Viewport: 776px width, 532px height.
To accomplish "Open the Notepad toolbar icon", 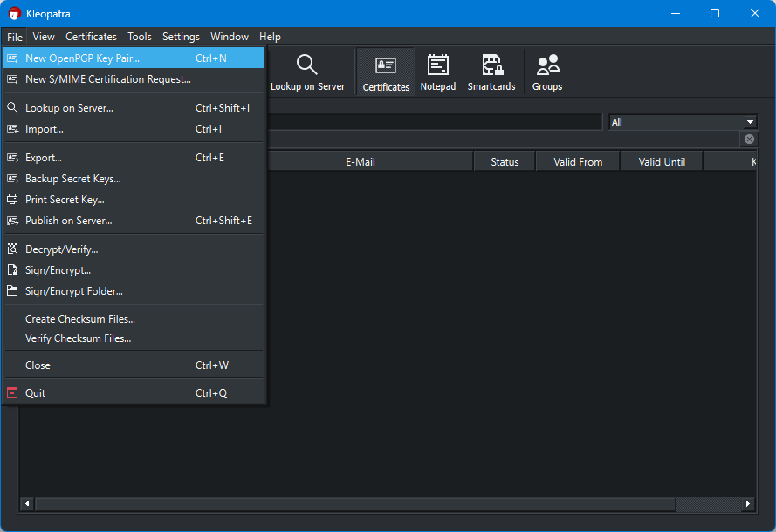I will point(437,72).
